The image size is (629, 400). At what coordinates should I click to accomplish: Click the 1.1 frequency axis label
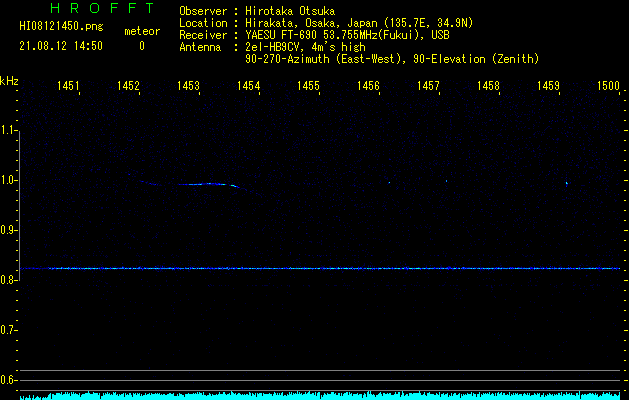tap(8, 130)
